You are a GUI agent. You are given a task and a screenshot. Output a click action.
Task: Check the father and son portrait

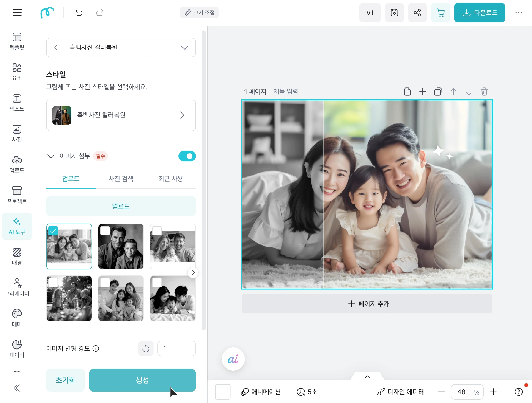click(105, 231)
